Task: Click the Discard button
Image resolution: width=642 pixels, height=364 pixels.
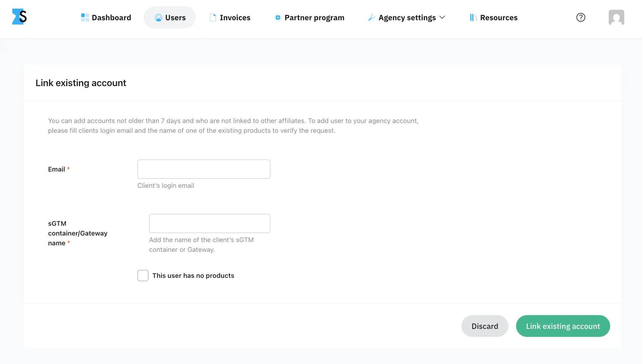Action: tap(485, 326)
